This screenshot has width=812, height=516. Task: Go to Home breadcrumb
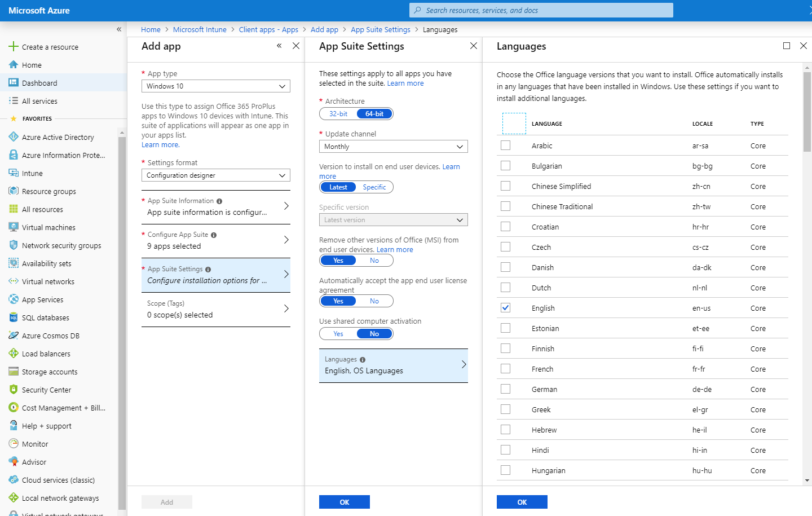click(x=151, y=29)
